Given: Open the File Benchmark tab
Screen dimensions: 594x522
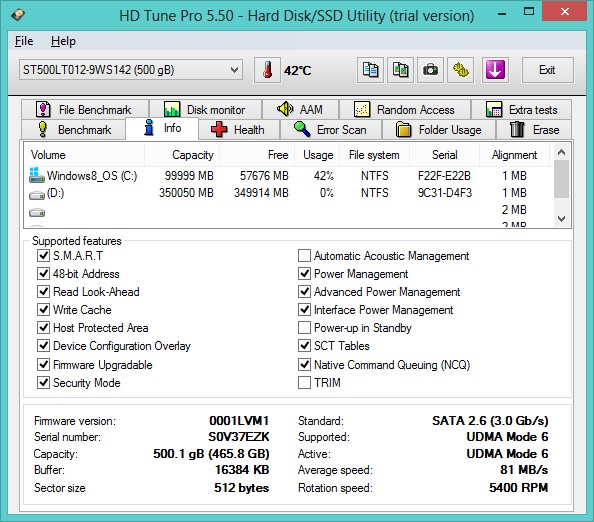Looking at the screenshot, I should 85,109.
